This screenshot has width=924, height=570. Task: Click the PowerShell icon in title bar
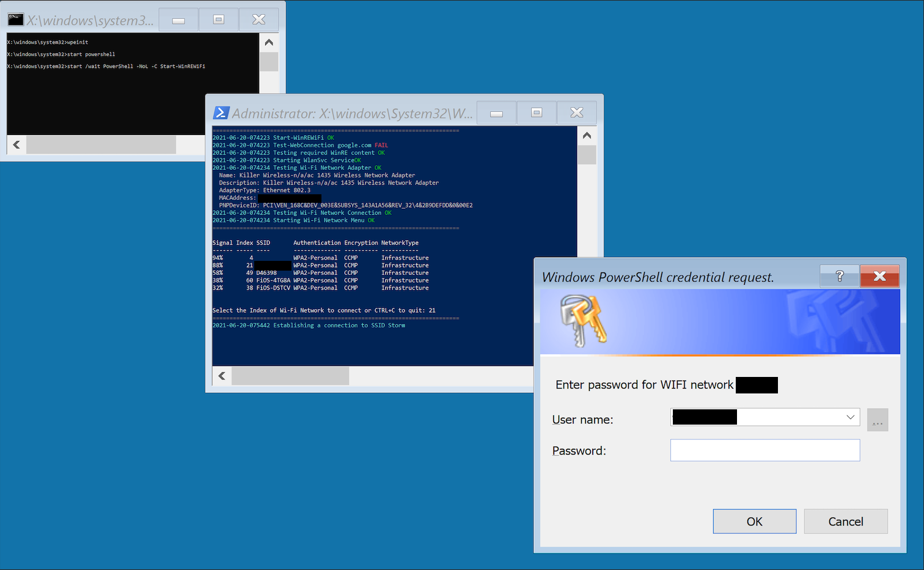[221, 113]
